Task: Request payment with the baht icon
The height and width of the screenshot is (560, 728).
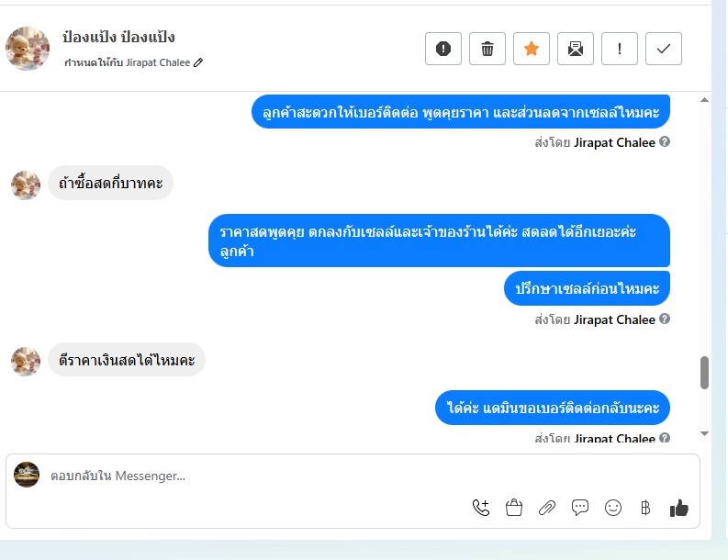Action: (645, 508)
